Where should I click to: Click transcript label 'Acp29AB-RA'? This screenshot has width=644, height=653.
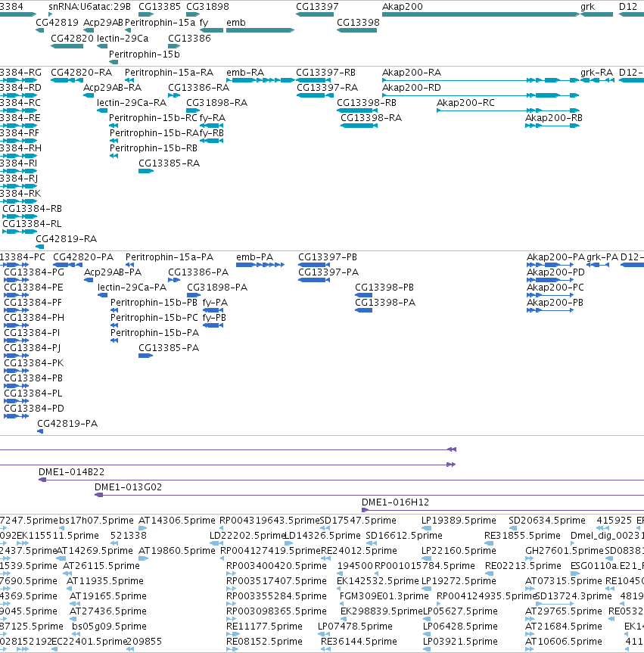(113, 88)
